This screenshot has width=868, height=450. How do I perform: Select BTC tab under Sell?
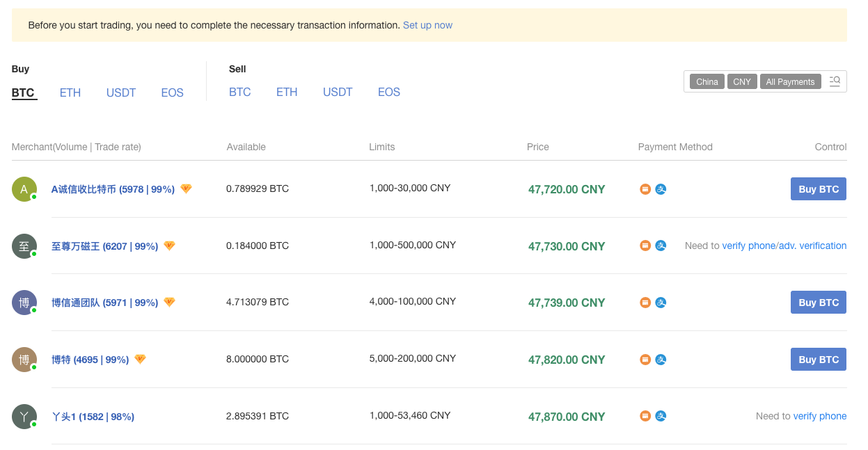(240, 92)
